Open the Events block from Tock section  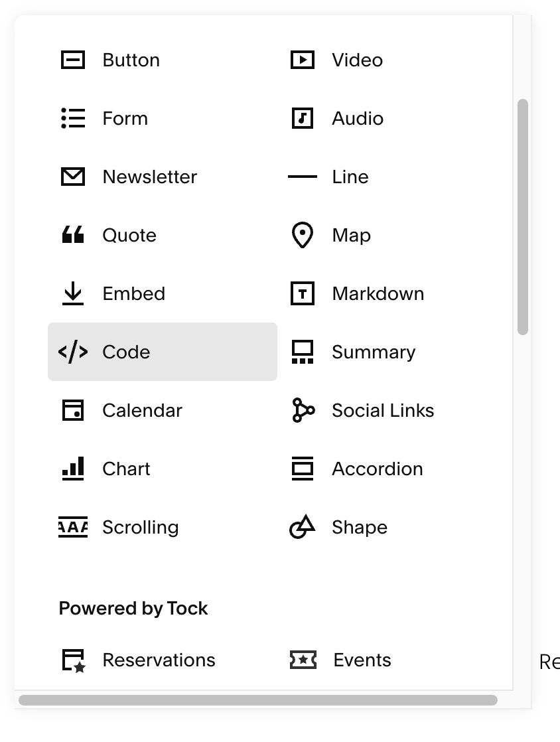tap(302, 660)
